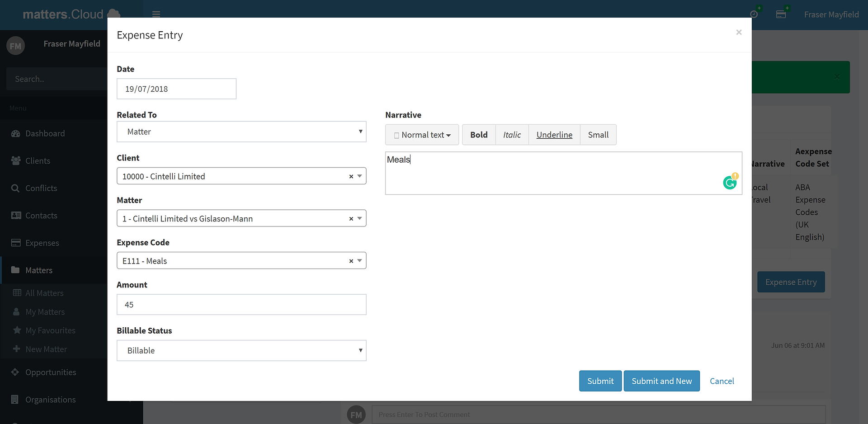Expand the Expense Code dropdown arrow
Screen dimensions: 868x424
[x=360, y=261]
